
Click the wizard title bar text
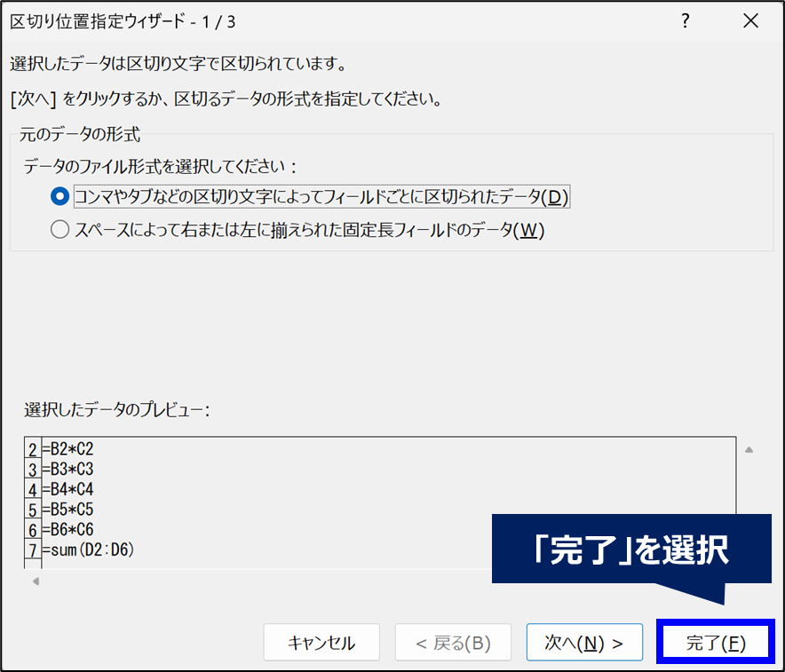123,22
